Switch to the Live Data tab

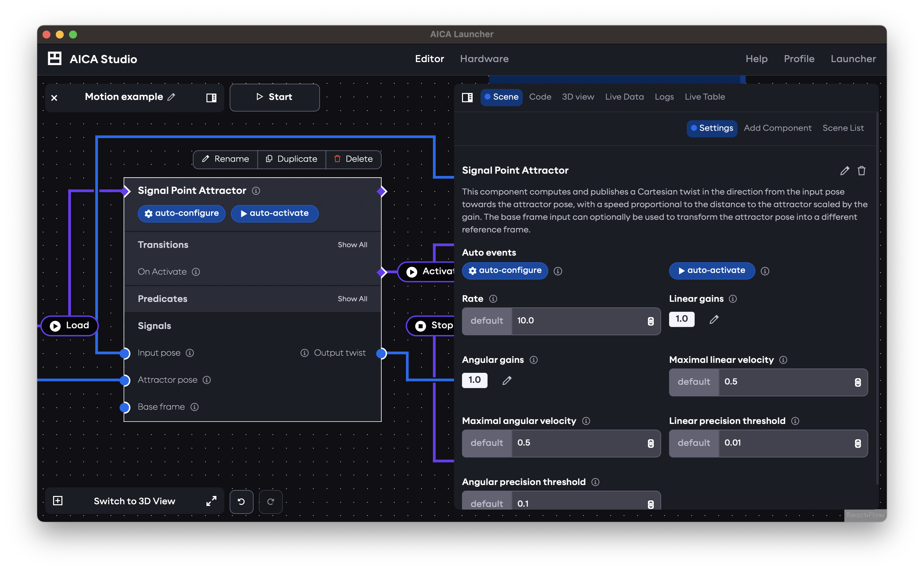[x=624, y=97]
